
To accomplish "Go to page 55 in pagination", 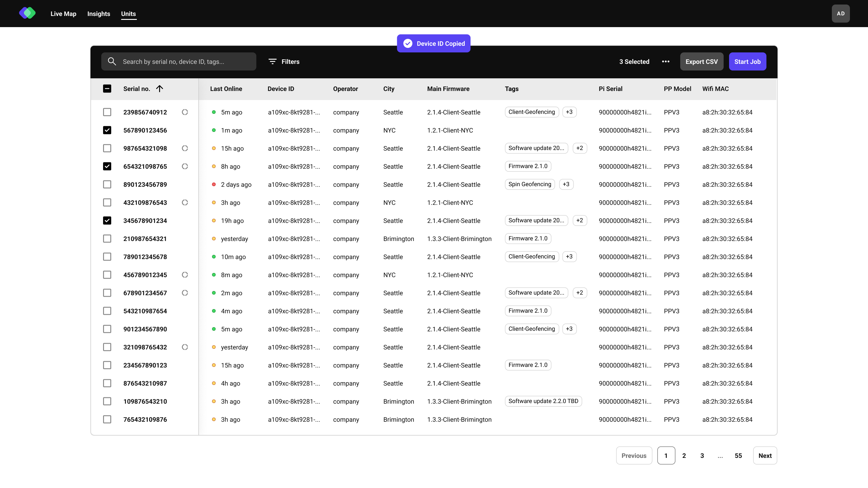I will pyautogui.click(x=738, y=455).
